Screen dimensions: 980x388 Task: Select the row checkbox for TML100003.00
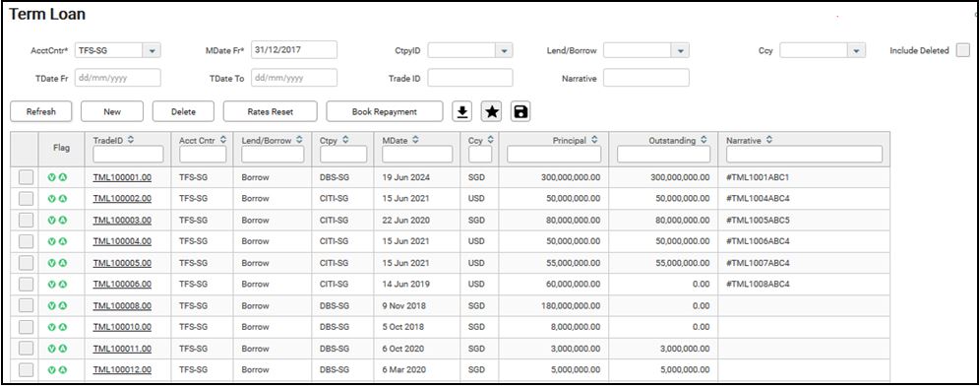point(26,221)
